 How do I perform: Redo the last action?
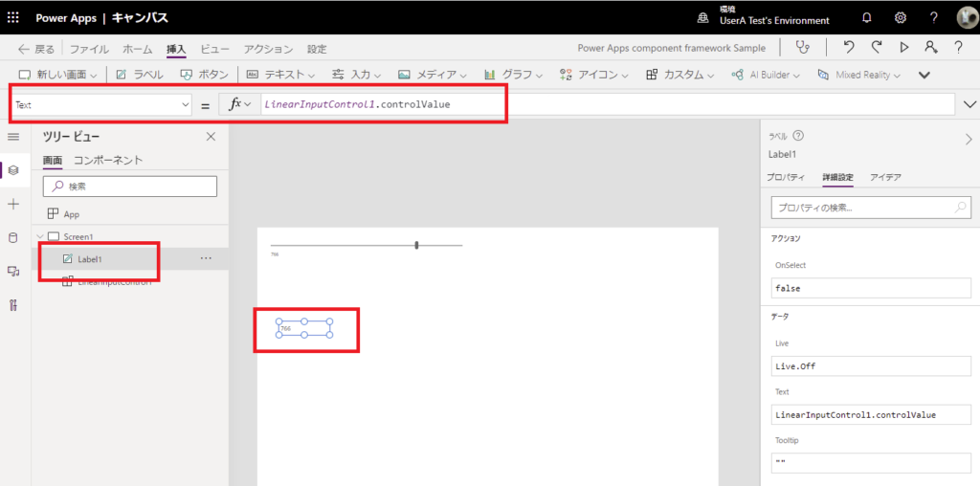click(x=877, y=48)
